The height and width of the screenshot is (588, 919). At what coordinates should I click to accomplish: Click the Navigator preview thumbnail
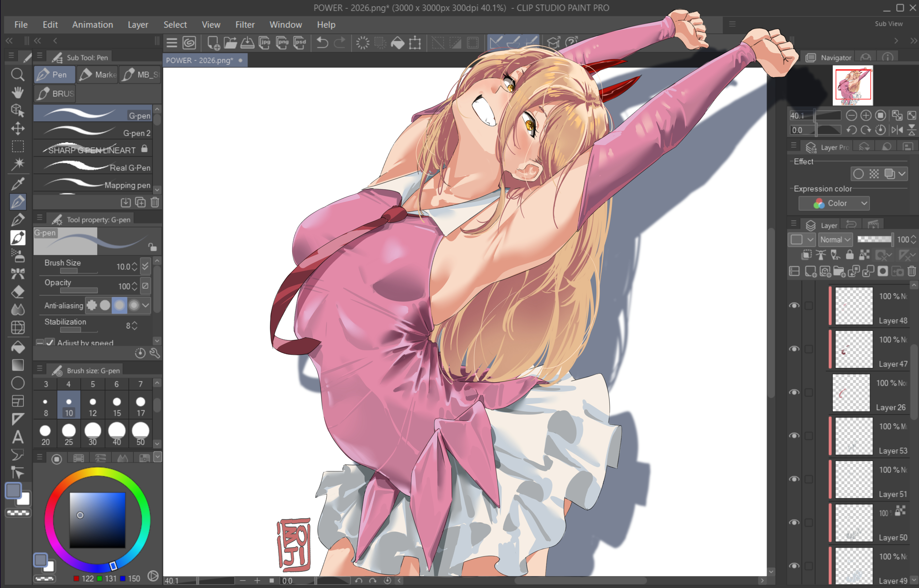853,85
